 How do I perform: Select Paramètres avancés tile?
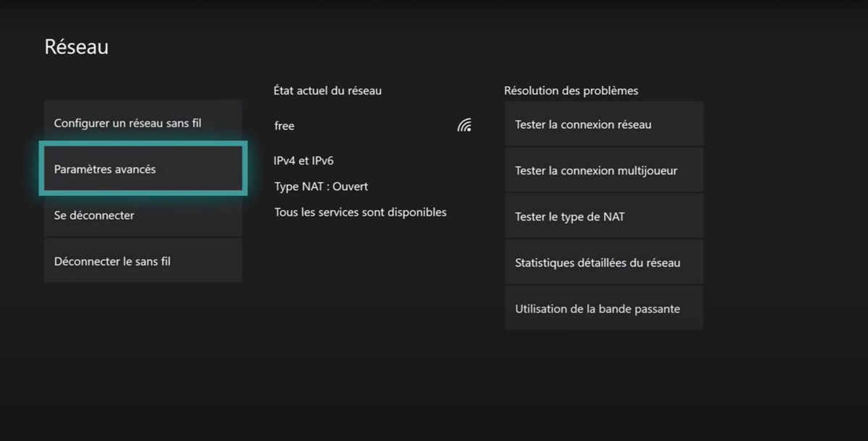[142, 169]
